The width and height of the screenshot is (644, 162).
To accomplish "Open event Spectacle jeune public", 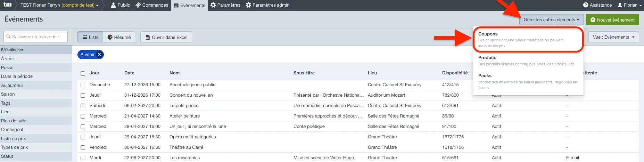I will (192, 84).
